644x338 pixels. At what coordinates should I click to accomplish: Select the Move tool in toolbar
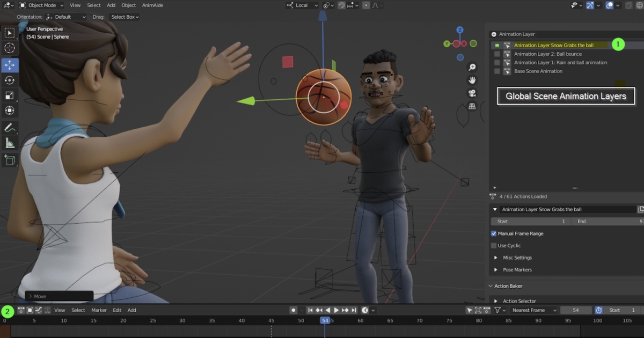tap(10, 65)
